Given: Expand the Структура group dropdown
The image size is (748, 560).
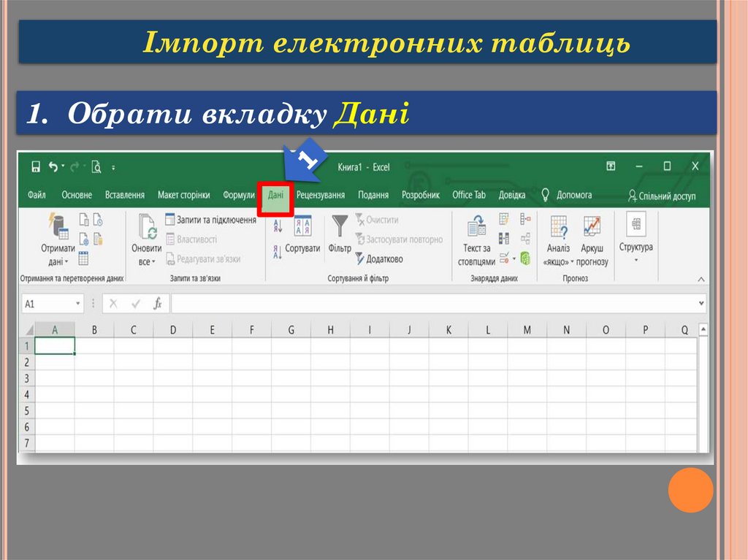Looking at the screenshot, I should point(636,239).
